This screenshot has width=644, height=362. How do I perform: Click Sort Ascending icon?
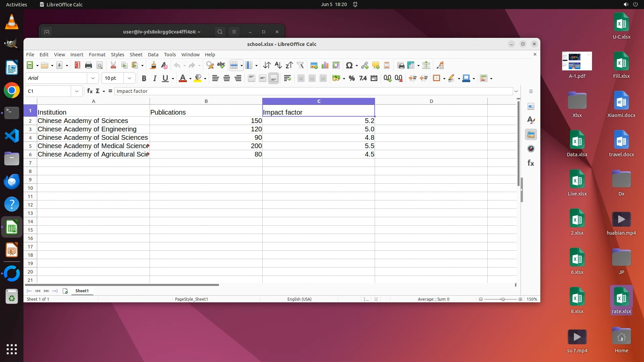pos(278,65)
